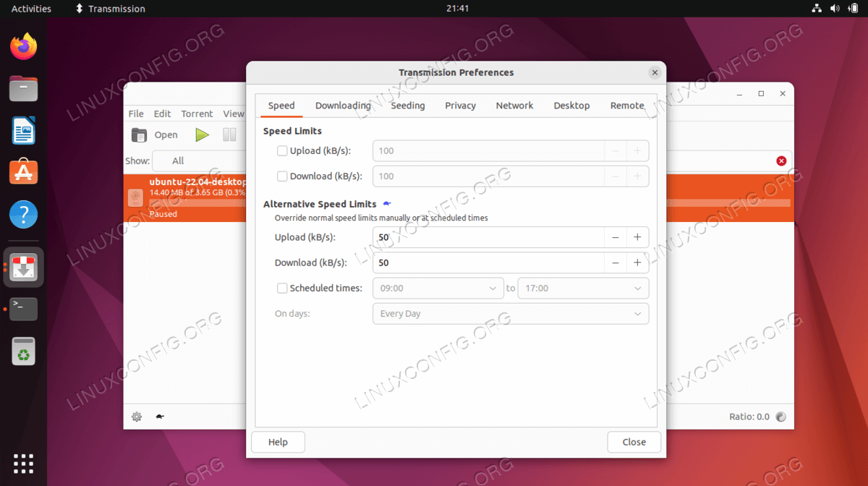Click the Close button in Preferences
868x486 pixels.
634,443
